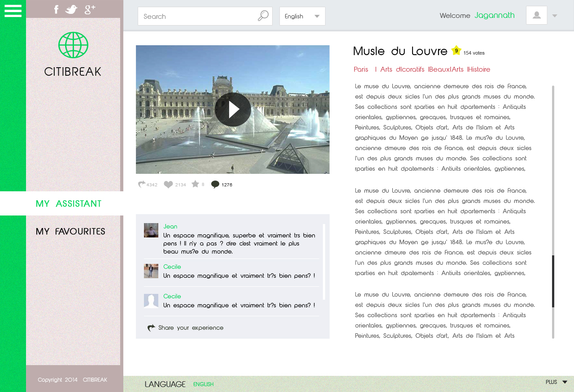This screenshot has height=392, width=574.
Task: Click the Citibreak globe logo
Action: point(73,45)
